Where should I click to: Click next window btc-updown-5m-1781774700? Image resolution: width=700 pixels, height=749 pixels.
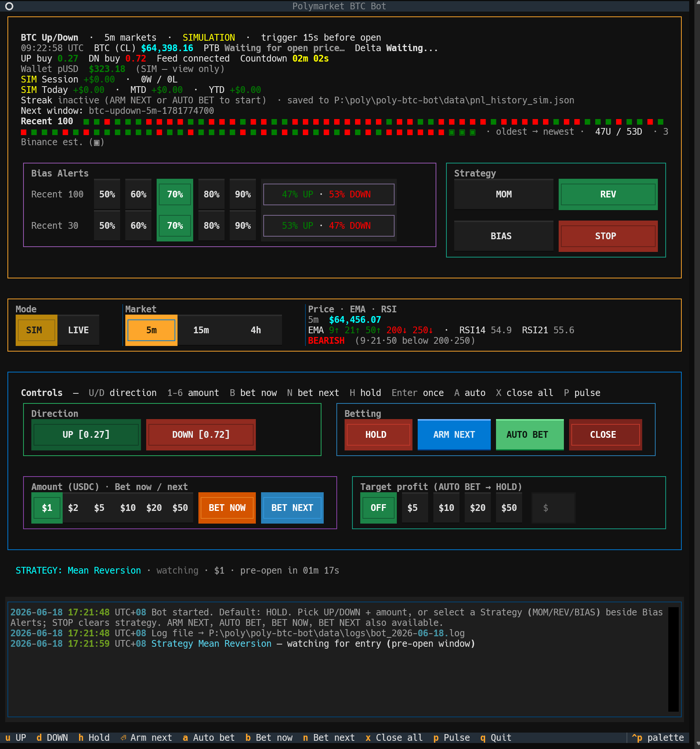tap(151, 110)
